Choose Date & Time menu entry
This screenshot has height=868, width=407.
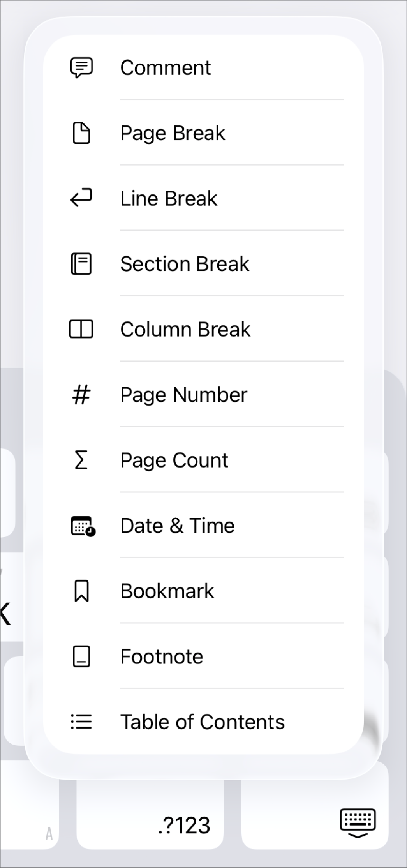pyautogui.click(x=177, y=526)
